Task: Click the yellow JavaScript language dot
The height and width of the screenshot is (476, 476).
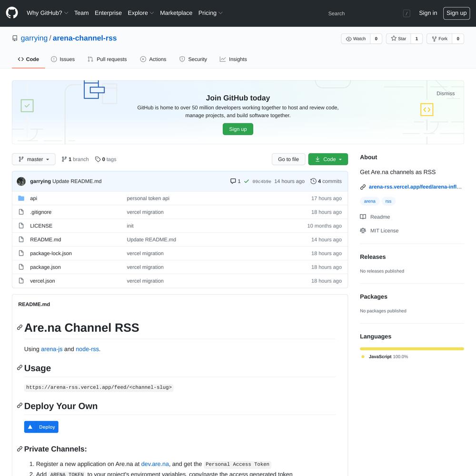Action: pyautogui.click(x=363, y=357)
